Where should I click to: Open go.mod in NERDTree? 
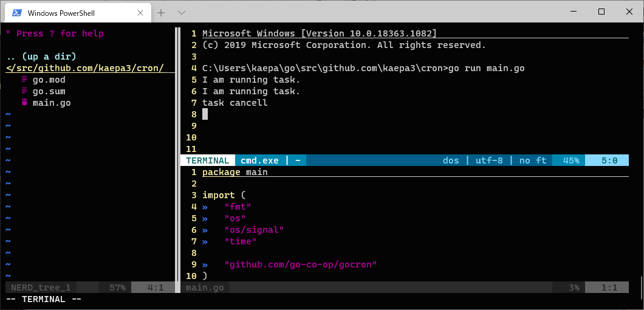pyautogui.click(x=49, y=80)
